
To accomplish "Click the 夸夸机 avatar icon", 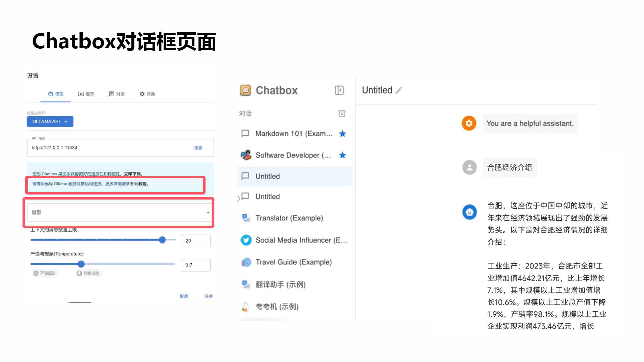I will 245,307.
